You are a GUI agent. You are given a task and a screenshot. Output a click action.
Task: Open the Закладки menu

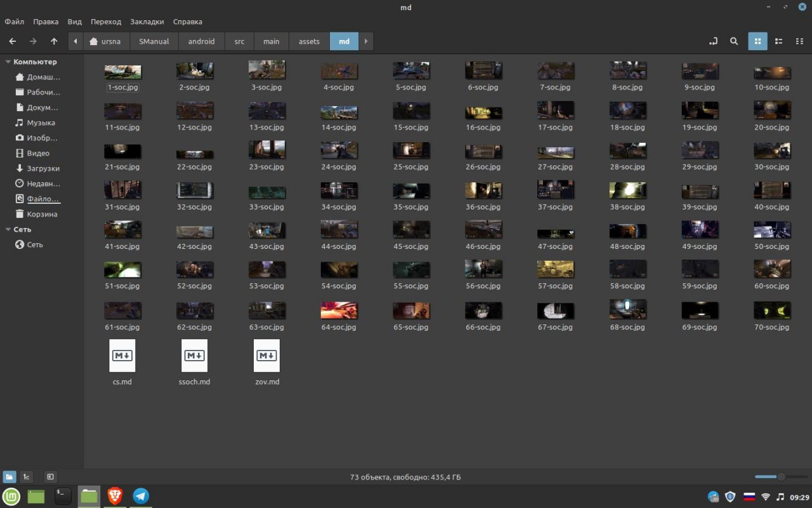point(147,22)
